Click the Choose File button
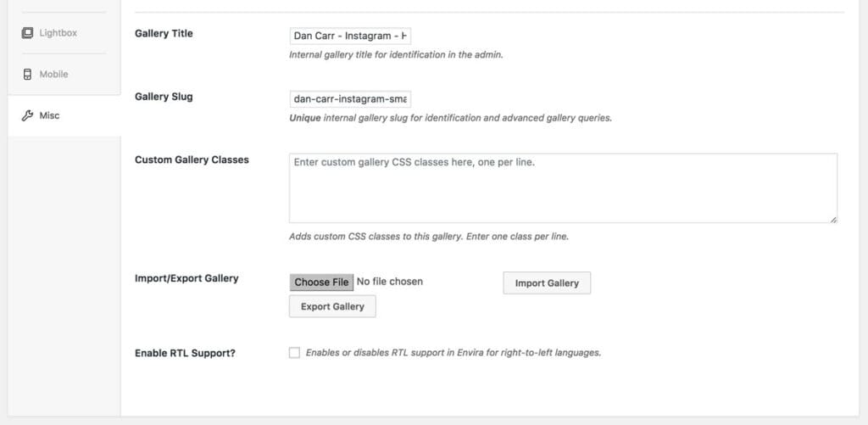This screenshot has width=868, height=425. coord(321,282)
